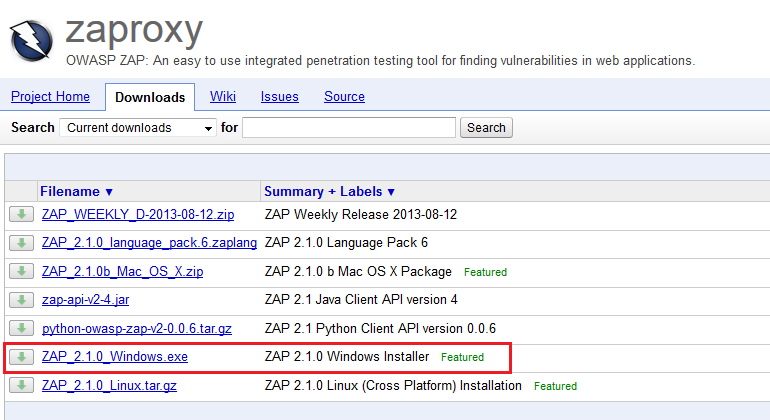Image resolution: width=770 pixels, height=420 pixels.
Task: Open the ZAP_2.1.0_Linux.tar.gz link
Action: [x=109, y=385]
